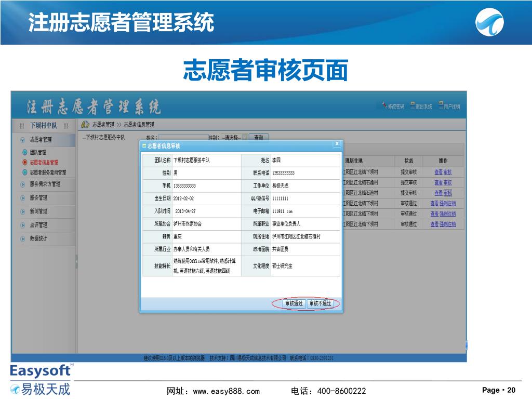Select the 志愿者信息管理 radio item
Screen dimensions: 532x399
click(x=24, y=162)
